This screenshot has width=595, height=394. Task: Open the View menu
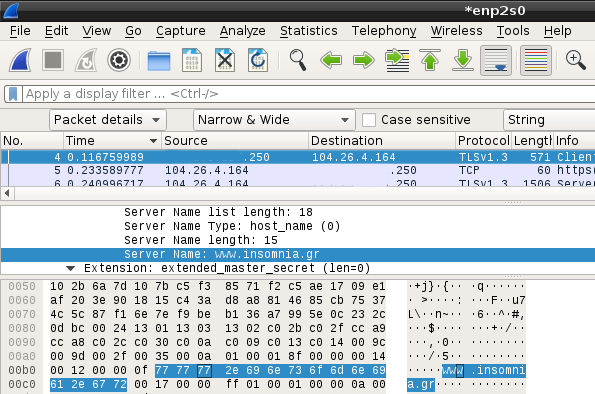click(97, 31)
